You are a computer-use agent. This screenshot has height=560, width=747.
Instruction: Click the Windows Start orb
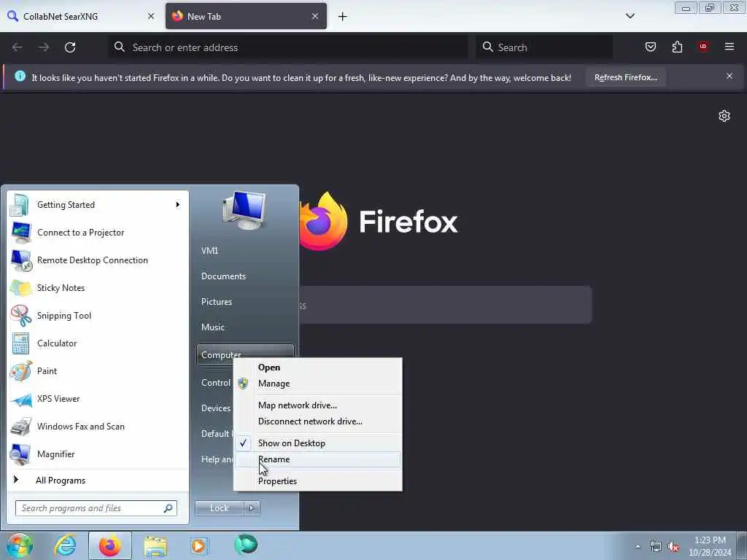19,545
